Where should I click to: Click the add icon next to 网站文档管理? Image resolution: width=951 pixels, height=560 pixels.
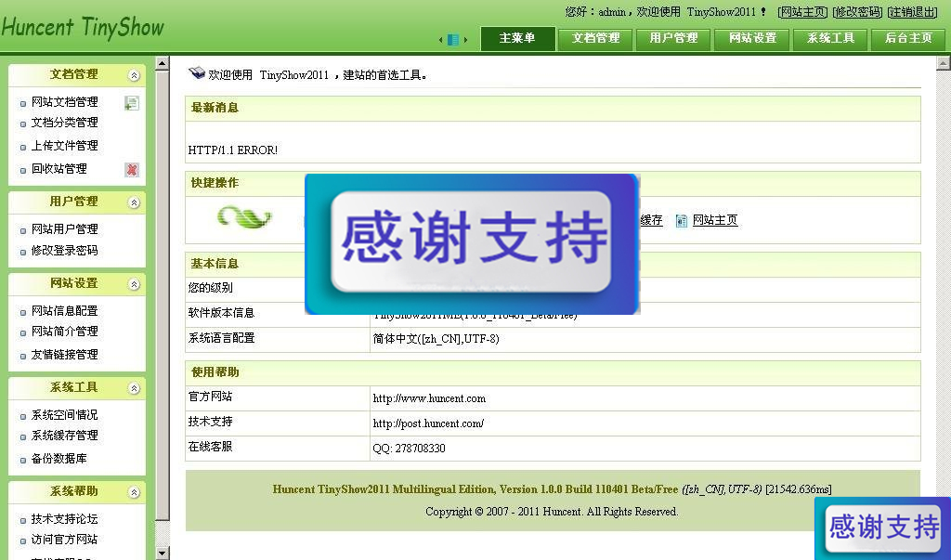point(132,103)
